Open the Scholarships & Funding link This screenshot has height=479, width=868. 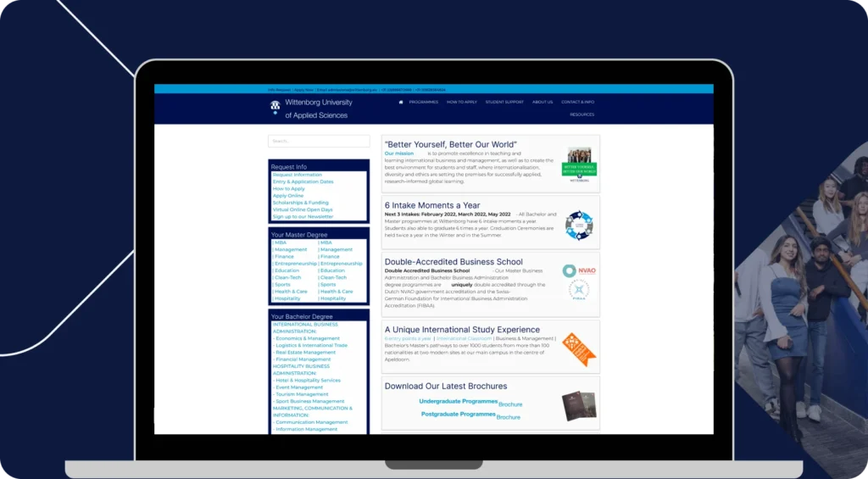301,203
